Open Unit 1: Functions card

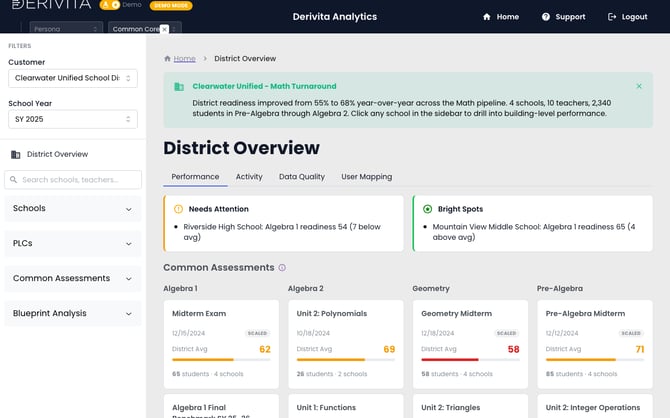point(346,406)
